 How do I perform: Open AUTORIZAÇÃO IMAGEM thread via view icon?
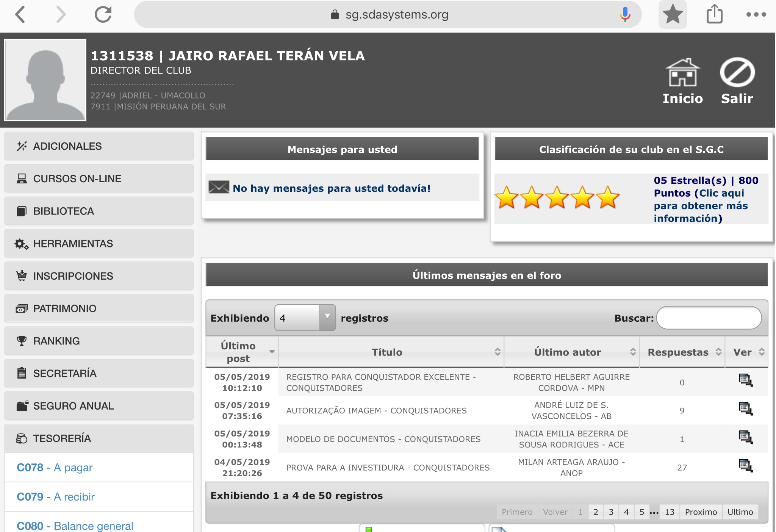pyautogui.click(x=746, y=408)
